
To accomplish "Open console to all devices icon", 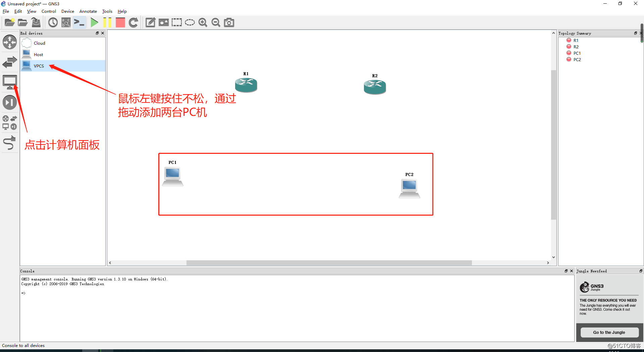I will [79, 23].
